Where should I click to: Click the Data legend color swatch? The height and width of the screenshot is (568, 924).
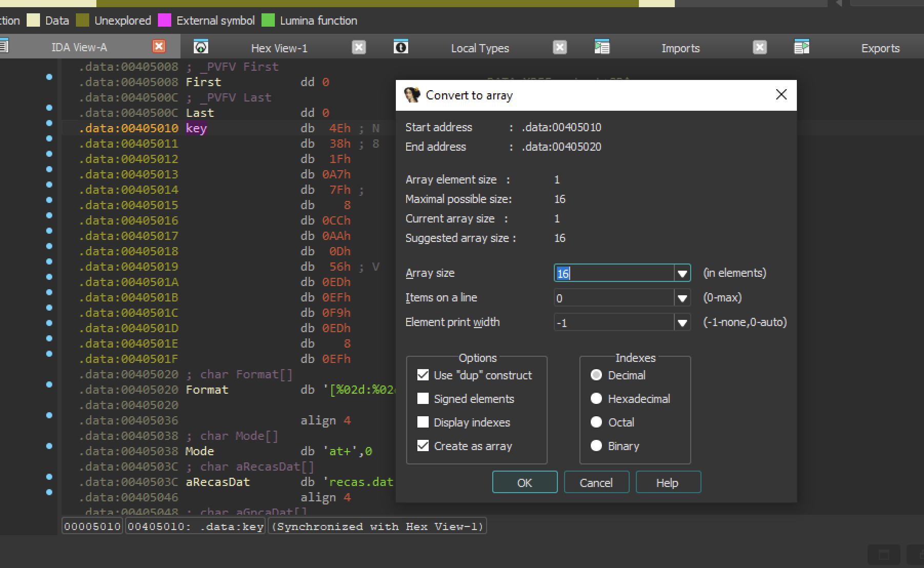(33, 21)
